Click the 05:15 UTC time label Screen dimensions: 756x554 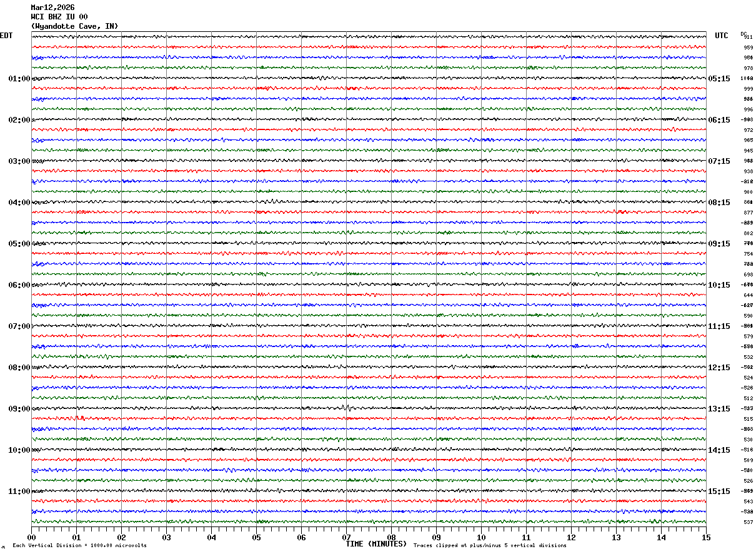pyautogui.click(x=719, y=79)
